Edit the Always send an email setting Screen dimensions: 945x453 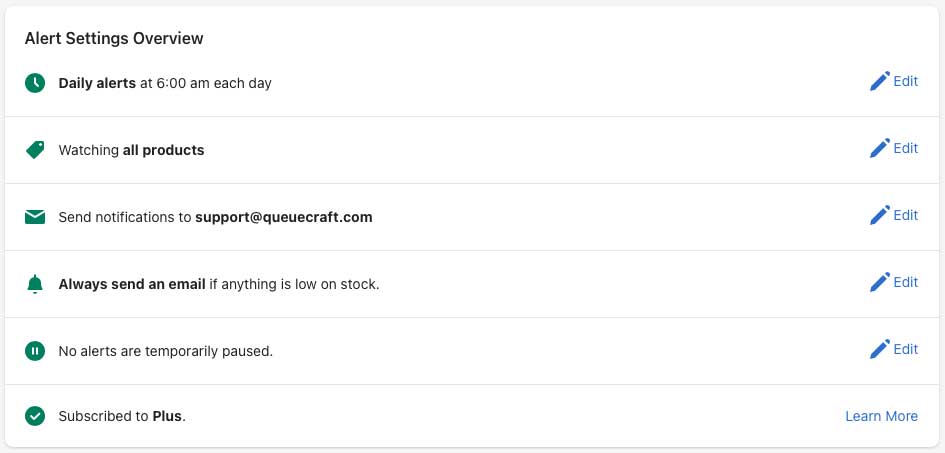(894, 282)
